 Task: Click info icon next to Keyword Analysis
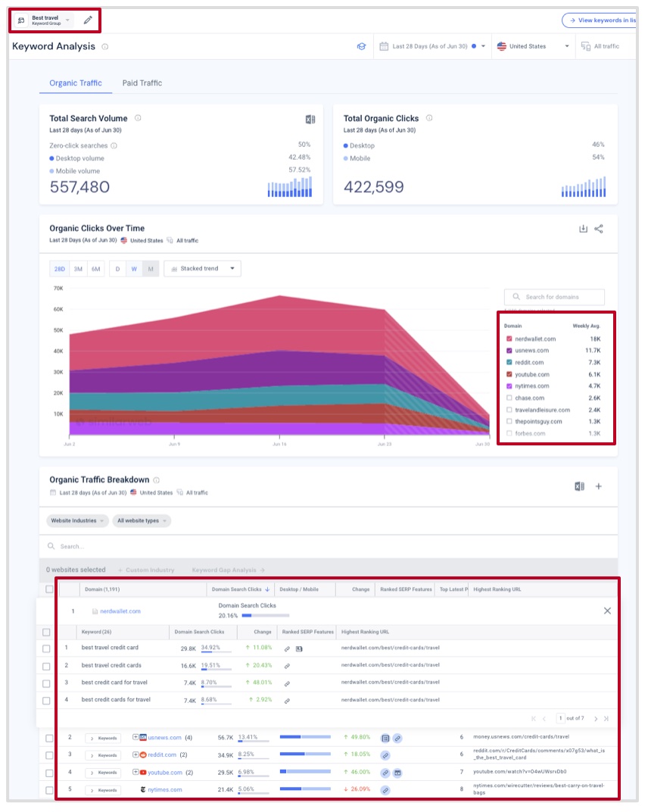(x=105, y=47)
